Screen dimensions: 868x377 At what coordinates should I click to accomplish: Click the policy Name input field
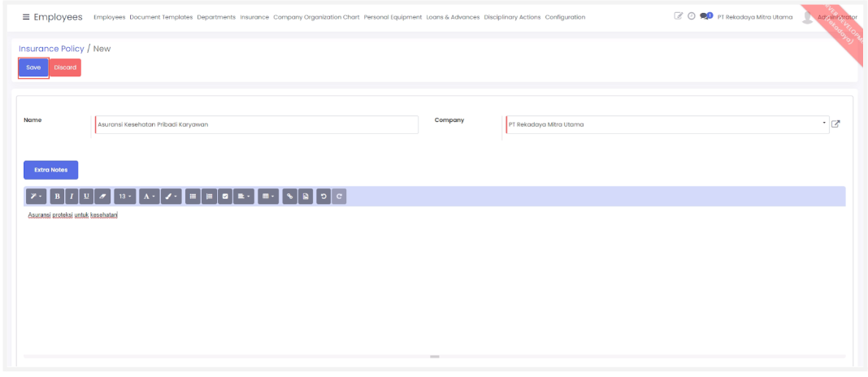[x=256, y=124]
